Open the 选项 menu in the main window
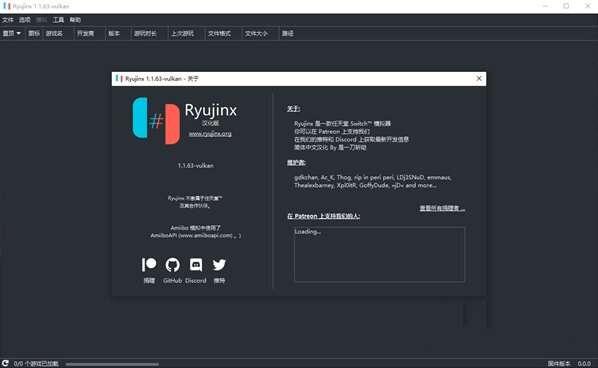This screenshot has width=598, height=368. pyautogui.click(x=25, y=20)
